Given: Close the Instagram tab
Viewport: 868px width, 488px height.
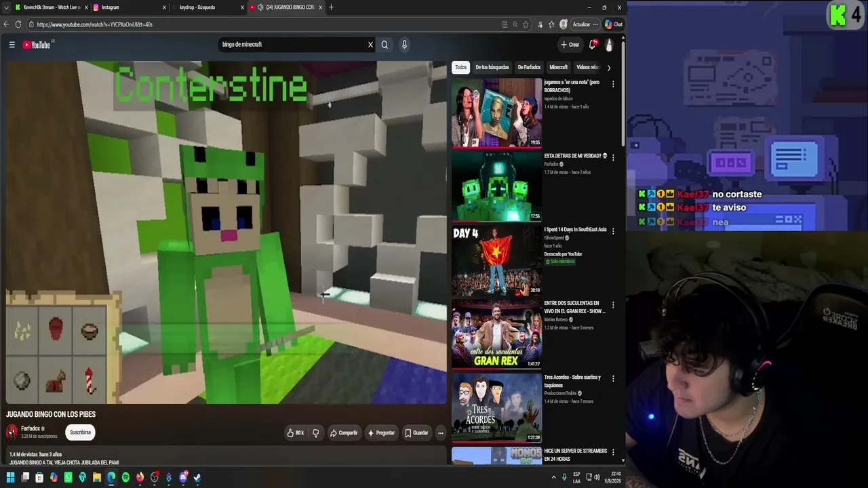Looking at the screenshot, I should (x=164, y=7).
